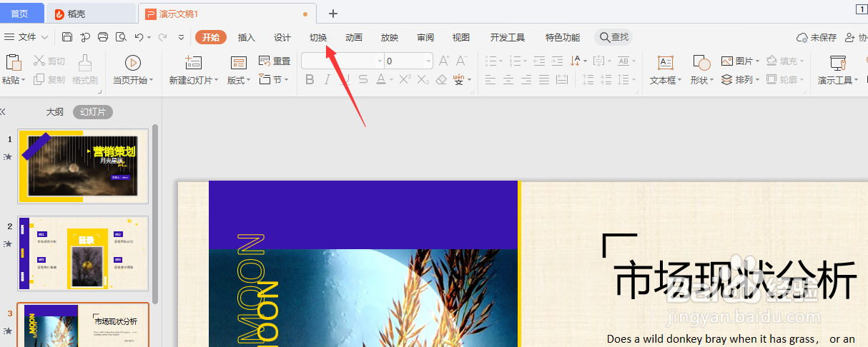
Task: Click the Paste (粘贴) clipboard icon
Action: [12, 62]
